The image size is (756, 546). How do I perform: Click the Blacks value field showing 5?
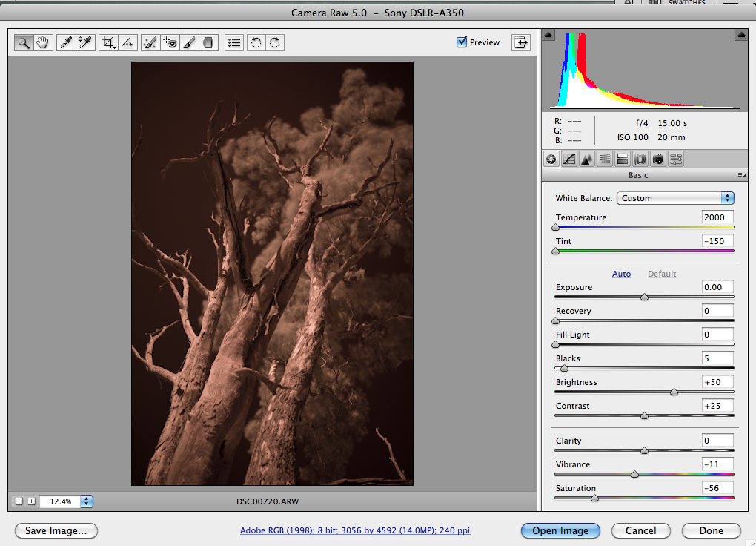point(717,358)
